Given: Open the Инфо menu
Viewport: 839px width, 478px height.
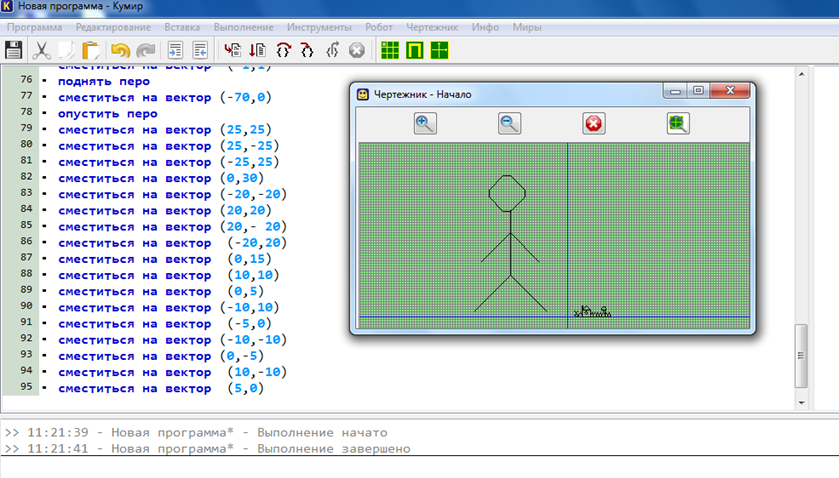Looking at the screenshot, I should pos(485,27).
